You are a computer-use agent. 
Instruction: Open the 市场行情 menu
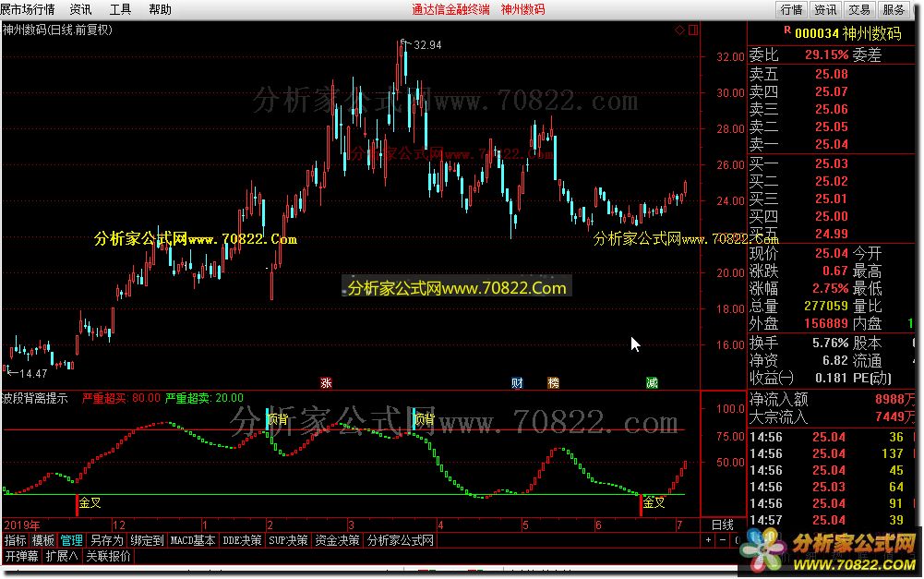[32, 9]
